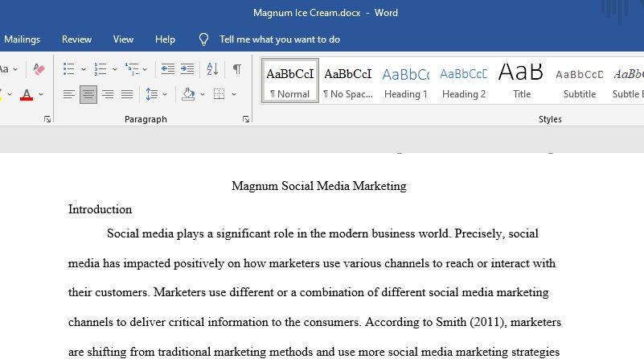
Task: Increase paragraph indent
Action: [x=187, y=69]
